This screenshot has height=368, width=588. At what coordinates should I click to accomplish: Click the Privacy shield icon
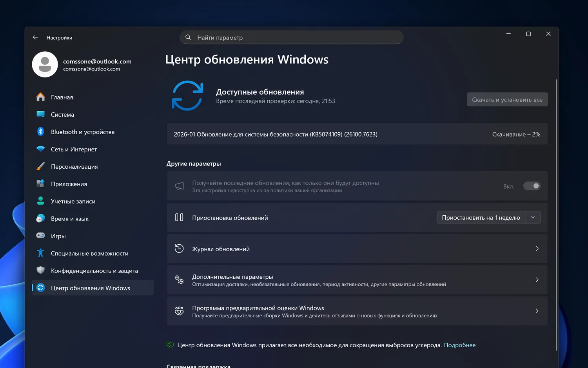tap(40, 270)
